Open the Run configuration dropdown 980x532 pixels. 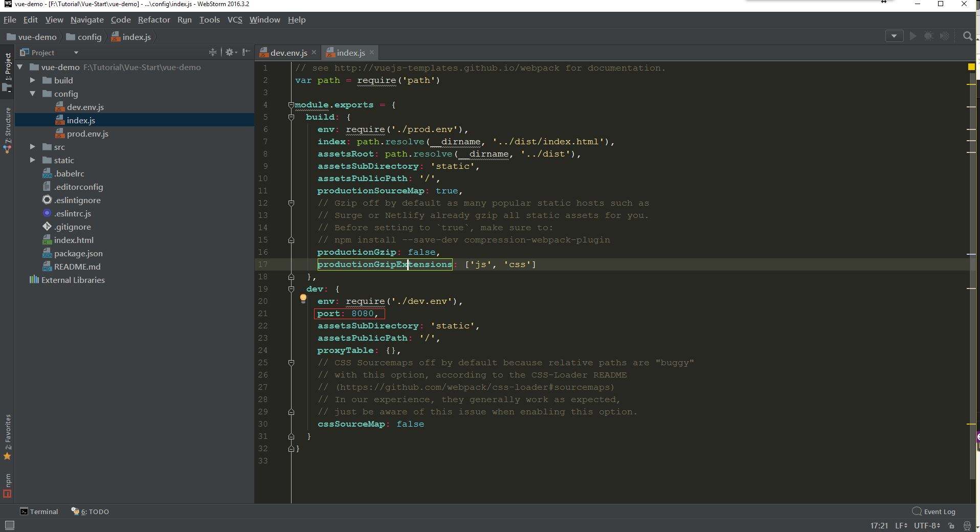click(x=894, y=36)
